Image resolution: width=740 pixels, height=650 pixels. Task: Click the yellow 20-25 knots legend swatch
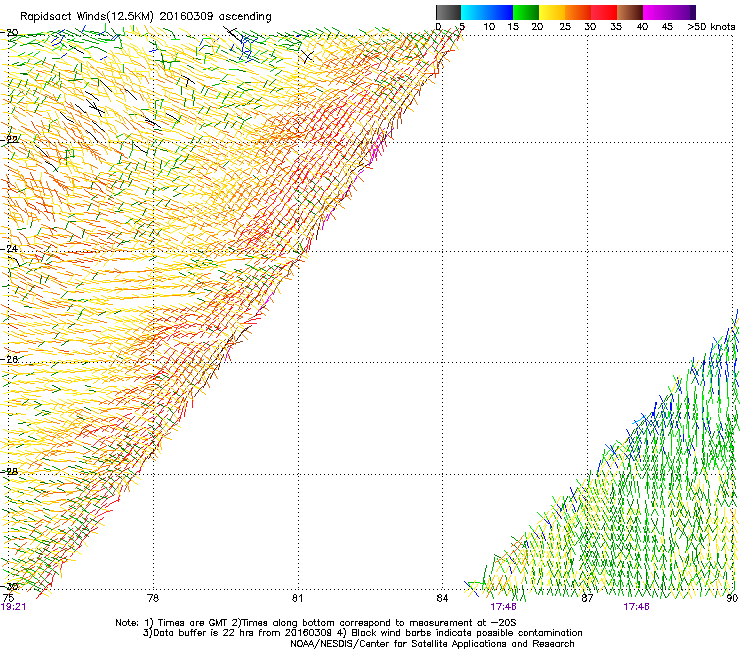(x=552, y=12)
